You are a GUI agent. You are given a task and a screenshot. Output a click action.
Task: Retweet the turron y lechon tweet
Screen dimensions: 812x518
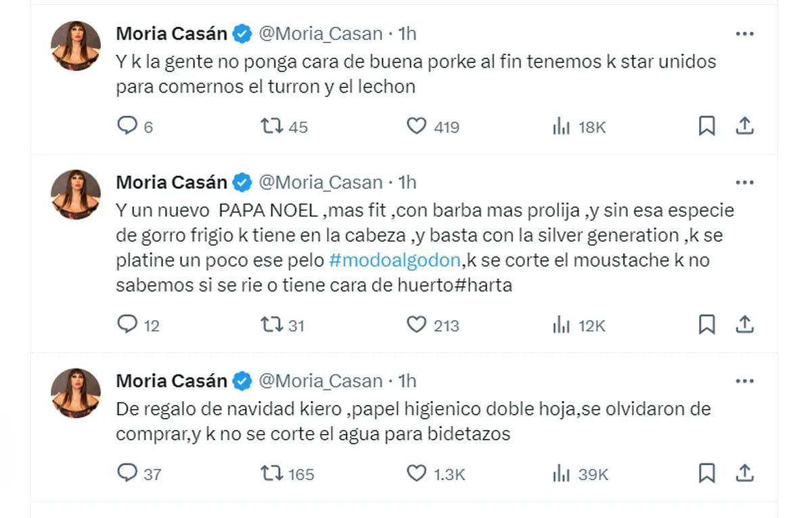coord(273,126)
